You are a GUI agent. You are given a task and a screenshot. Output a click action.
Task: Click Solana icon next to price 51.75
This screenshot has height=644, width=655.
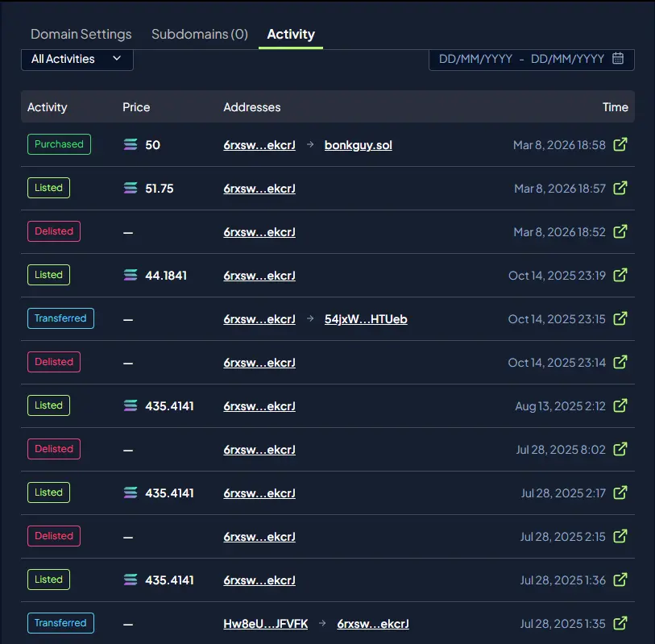click(131, 188)
